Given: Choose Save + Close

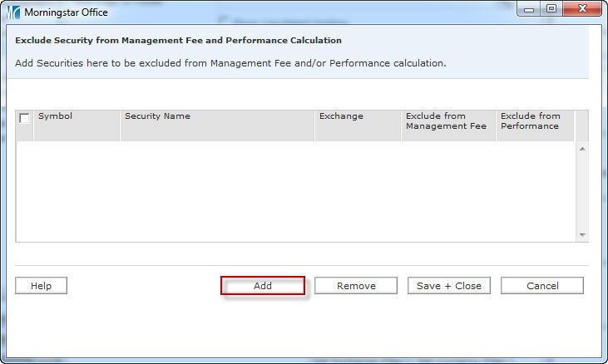Looking at the screenshot, I should (449, 286).
